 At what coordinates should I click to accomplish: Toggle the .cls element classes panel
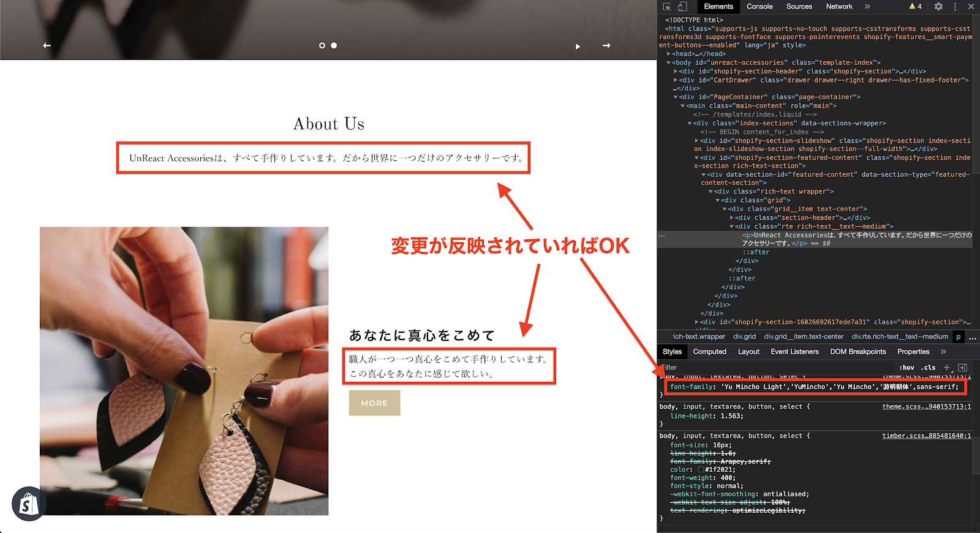[x=929, y=367]
